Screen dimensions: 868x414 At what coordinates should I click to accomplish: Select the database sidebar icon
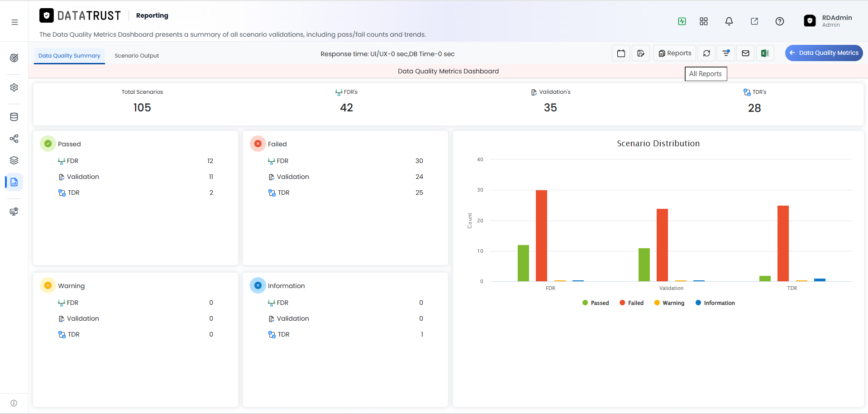point(14,117)
